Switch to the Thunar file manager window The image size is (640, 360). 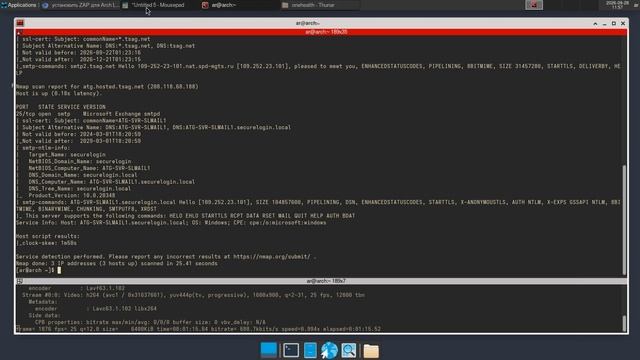point(320,5)
